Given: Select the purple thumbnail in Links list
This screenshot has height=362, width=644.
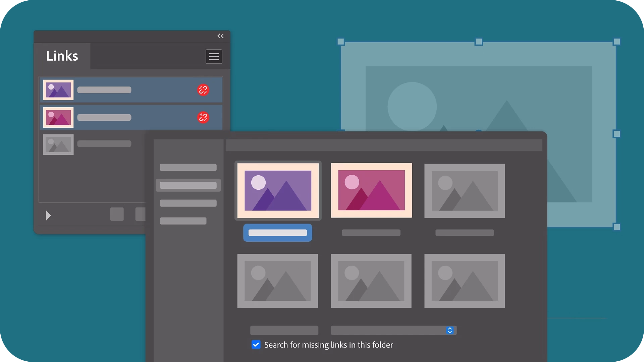Looking at the screenshot, I should pyautogui.click(x=58, y=90).
